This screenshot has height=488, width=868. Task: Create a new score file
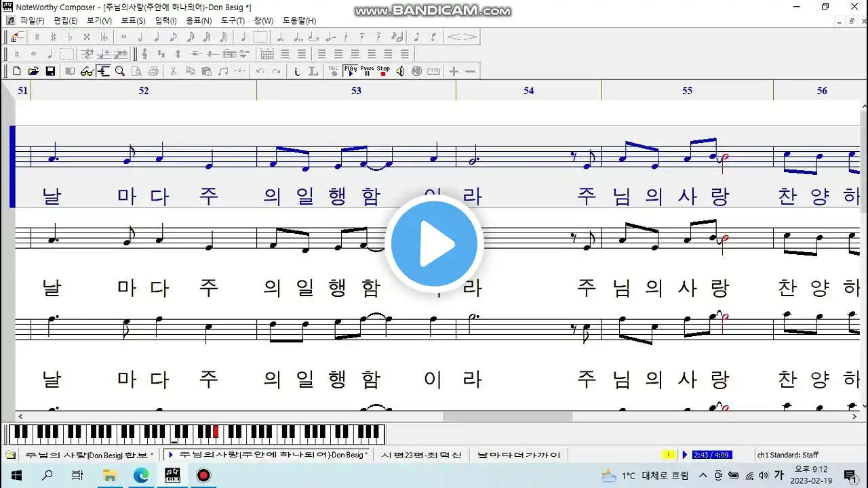(17, 71)
